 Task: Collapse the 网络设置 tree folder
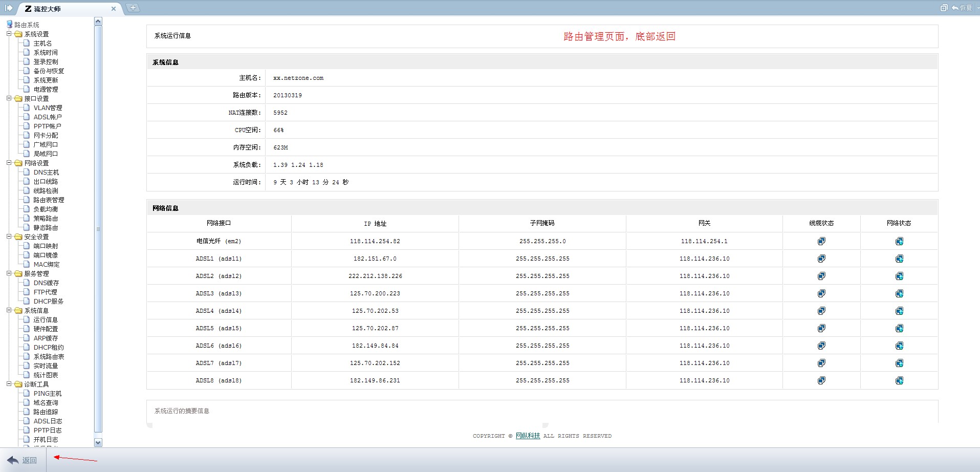click(x=9, y=163)
